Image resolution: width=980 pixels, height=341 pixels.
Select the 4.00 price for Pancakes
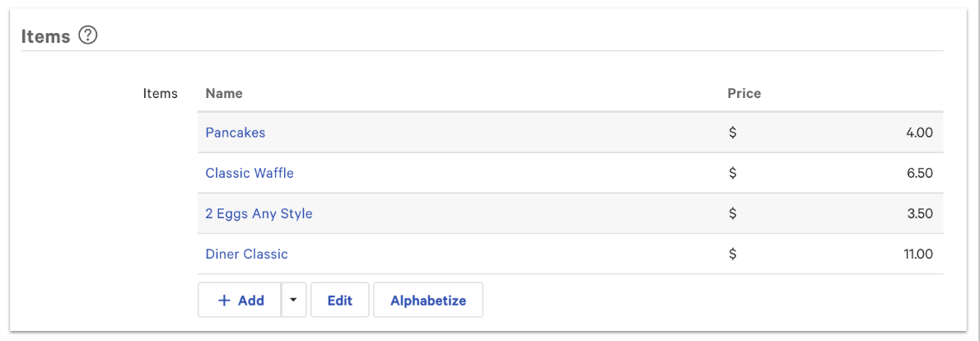tap(919, 133)
